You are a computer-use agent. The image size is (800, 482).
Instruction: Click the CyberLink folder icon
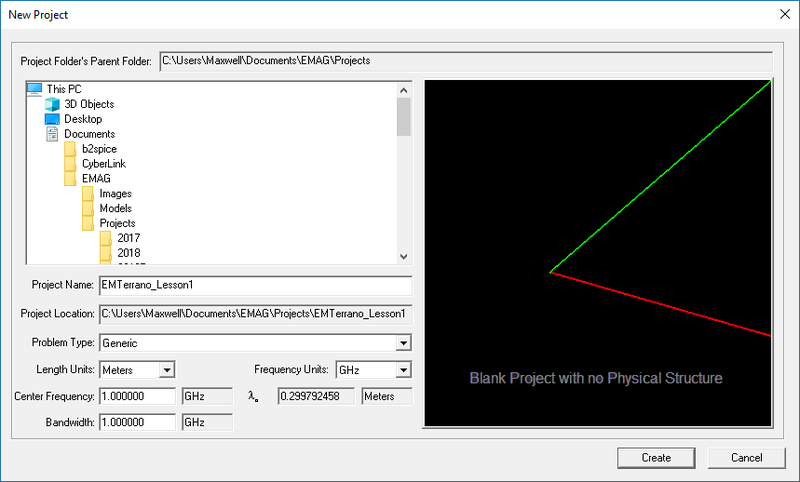(70, 164)
